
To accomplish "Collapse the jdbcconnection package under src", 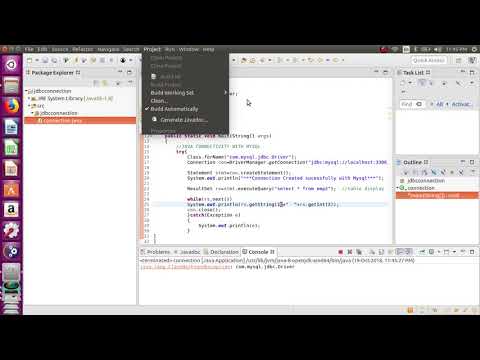I will coord(33,113).
